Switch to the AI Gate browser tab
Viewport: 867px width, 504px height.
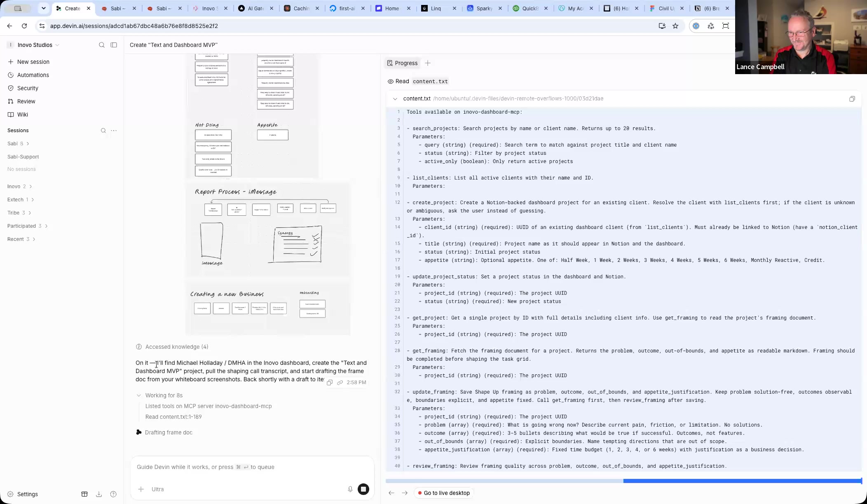click(x=255, y=8)
